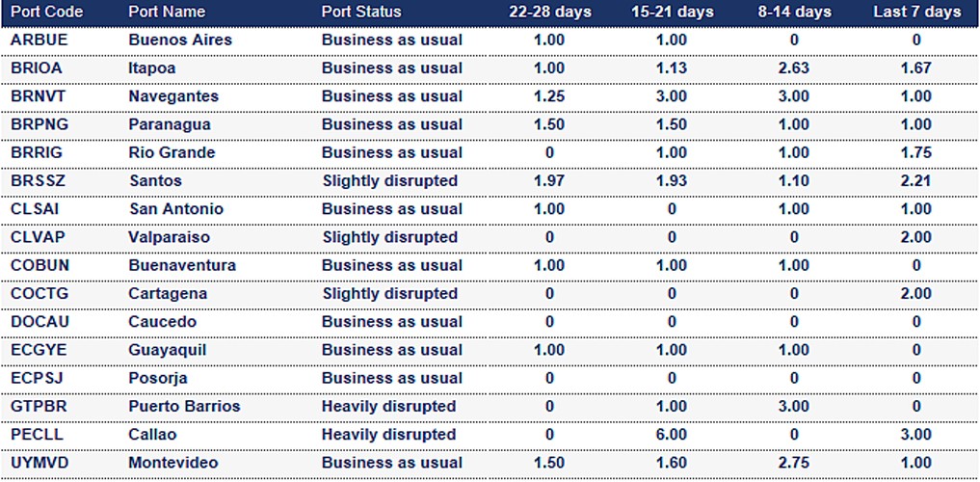Click the Port Status column header
Image resolution: width=980 pixels, height=482 pixels.
tap(361, 12)
